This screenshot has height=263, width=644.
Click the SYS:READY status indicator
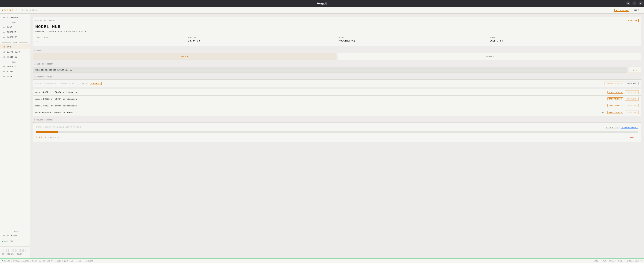(x=622, y=10)
